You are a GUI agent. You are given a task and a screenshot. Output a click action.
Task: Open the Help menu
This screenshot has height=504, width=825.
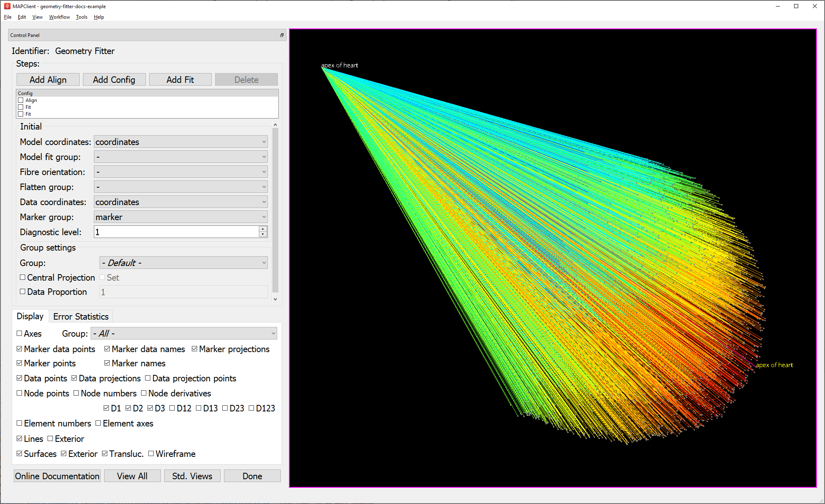click(x=99, y=17)
